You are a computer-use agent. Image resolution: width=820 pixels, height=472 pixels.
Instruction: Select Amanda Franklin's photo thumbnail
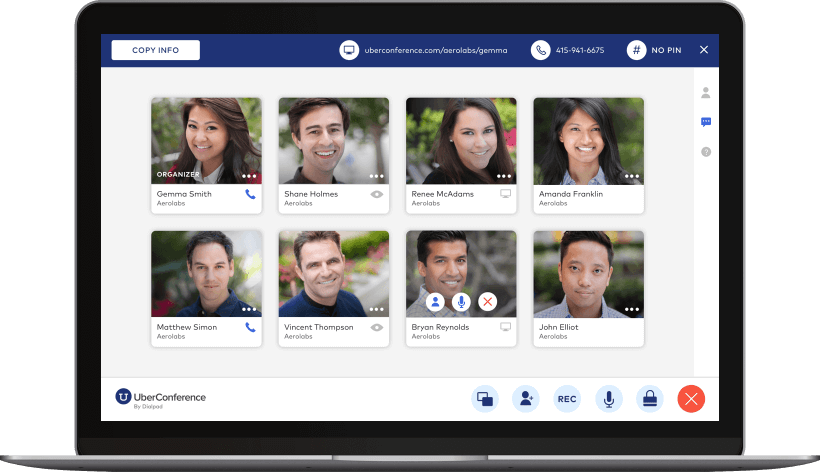588,141
